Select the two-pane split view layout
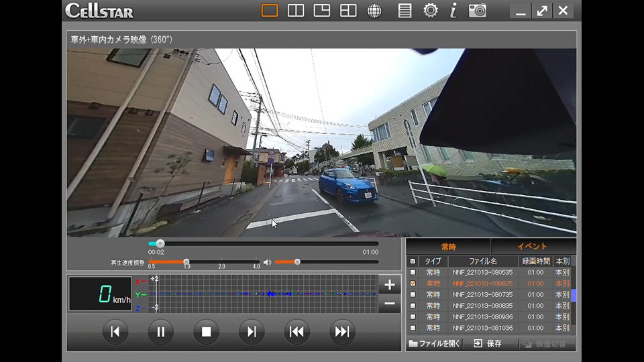This screenshot has height=362, width=644. click(296, 11)
